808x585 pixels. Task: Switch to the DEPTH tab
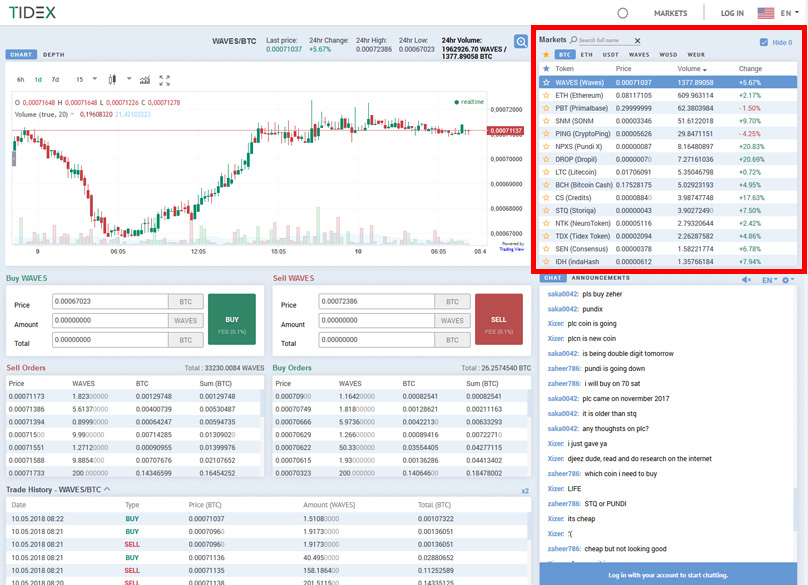point(54,55)
